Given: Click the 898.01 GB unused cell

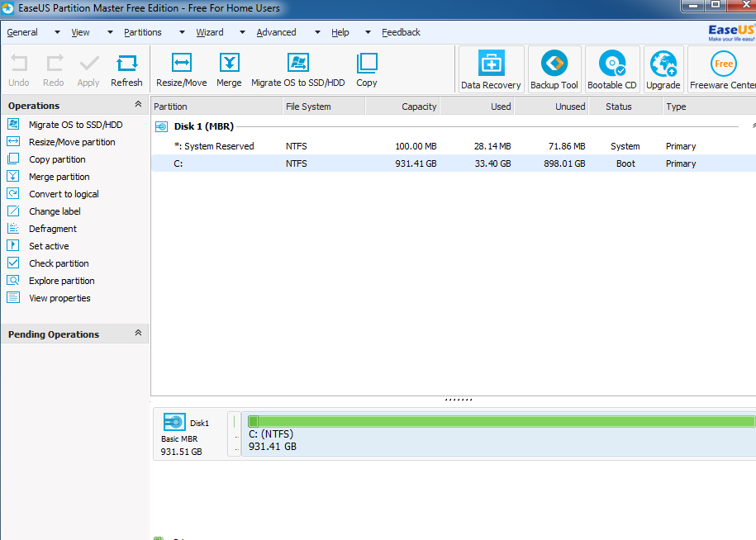Looking at the screenshot, I should click(x=564, y=163).
